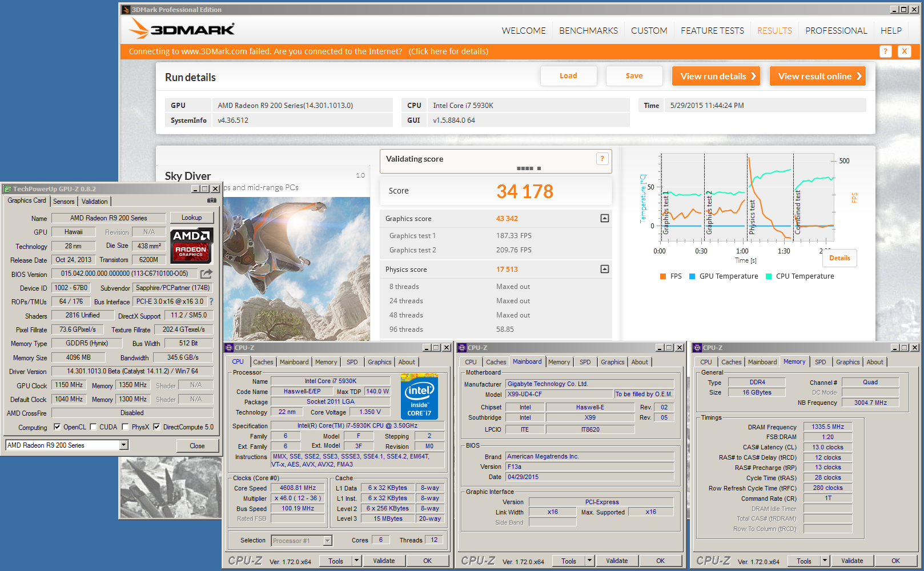Dismiss the orange connection failed banner
924x571 pixels.
coord(904,51)
